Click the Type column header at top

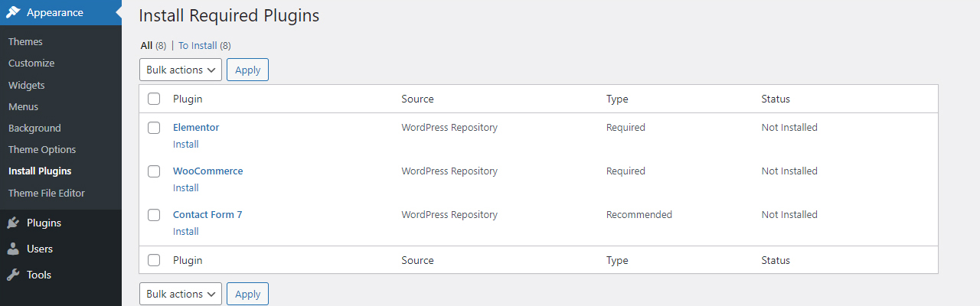coord(617,99)
